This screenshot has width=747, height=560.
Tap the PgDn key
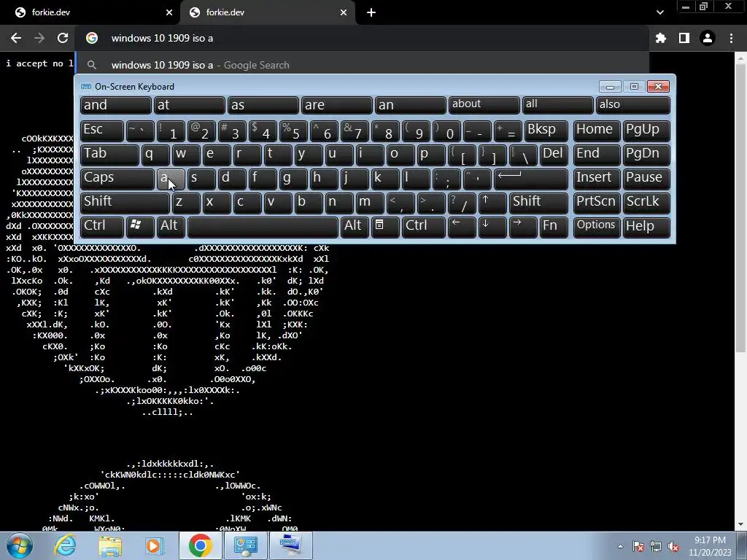coord(646,155)
